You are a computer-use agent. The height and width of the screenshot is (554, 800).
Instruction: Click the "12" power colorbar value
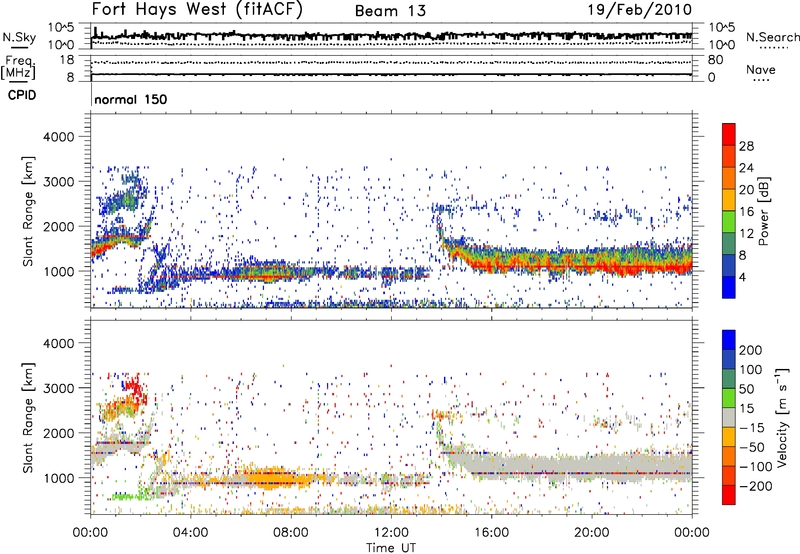click(746, 234)
